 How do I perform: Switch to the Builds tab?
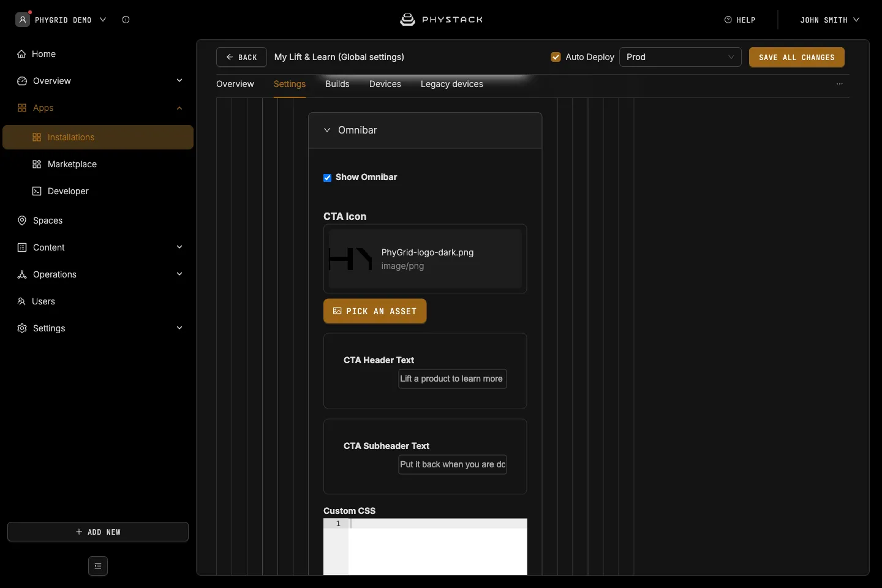pos(337,84)
